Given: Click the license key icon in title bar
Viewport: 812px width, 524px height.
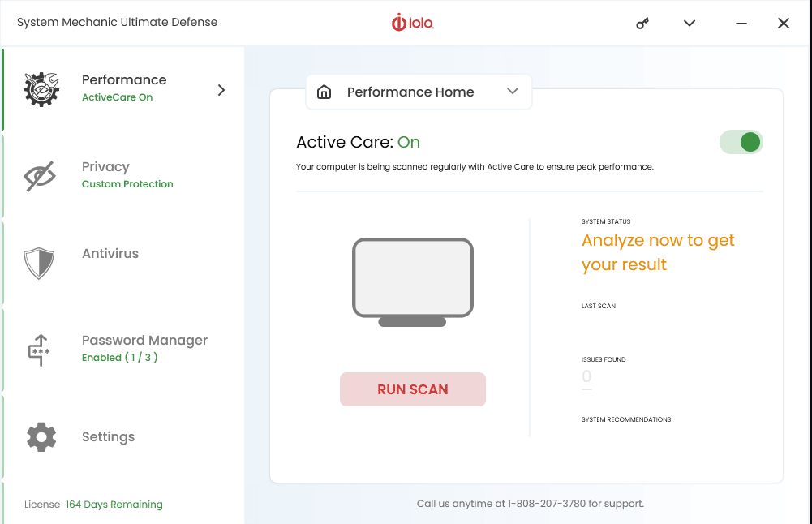Looking at the screenshot, I should pyautogui.click(x=642, y=24).
